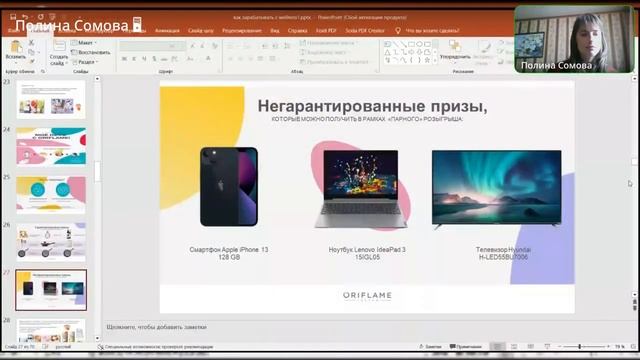Click 'Ноутбук Lenovo IdeaPad 3' caption

[367, 249]
